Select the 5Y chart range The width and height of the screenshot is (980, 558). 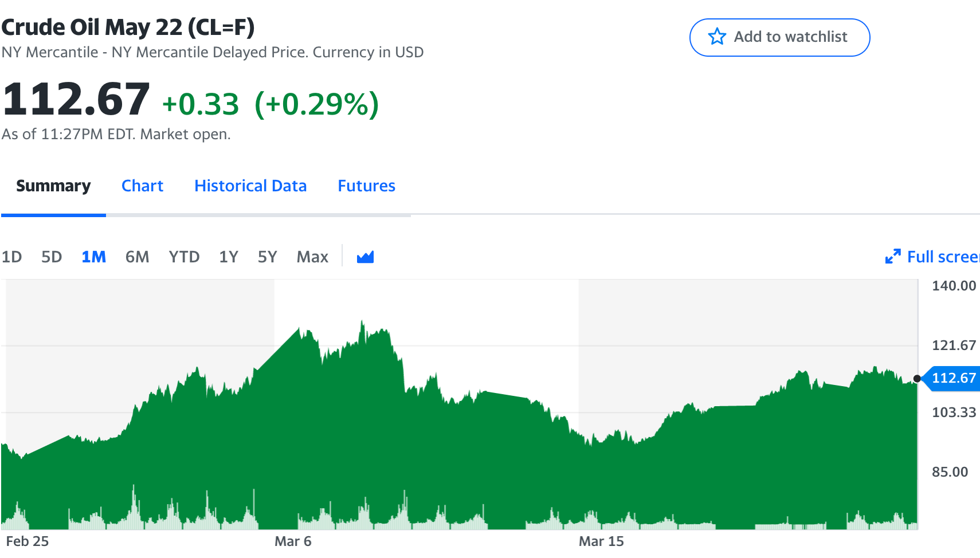tap(267, 257)
